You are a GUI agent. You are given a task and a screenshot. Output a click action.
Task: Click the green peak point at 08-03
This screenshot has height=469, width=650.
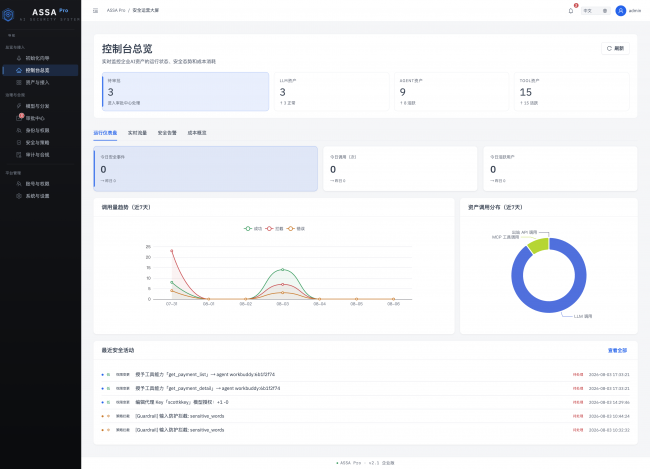click(x=283, y=270)
